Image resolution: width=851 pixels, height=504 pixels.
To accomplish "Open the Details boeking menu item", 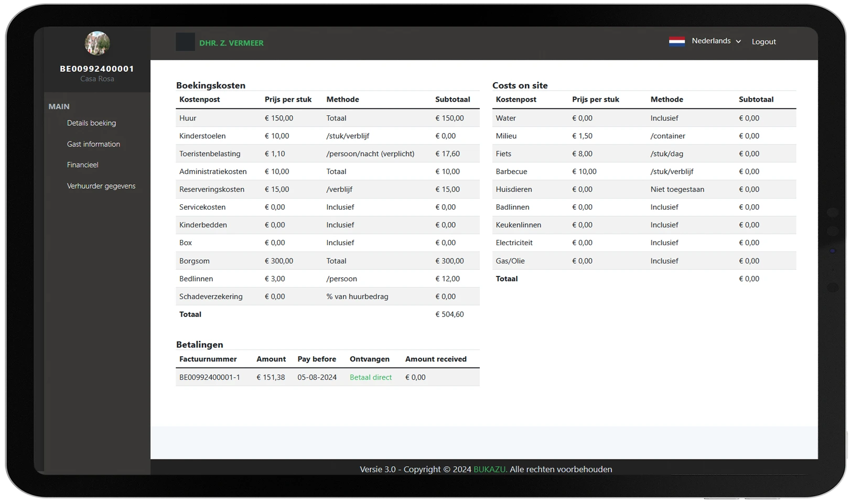I will pos(91,123).
